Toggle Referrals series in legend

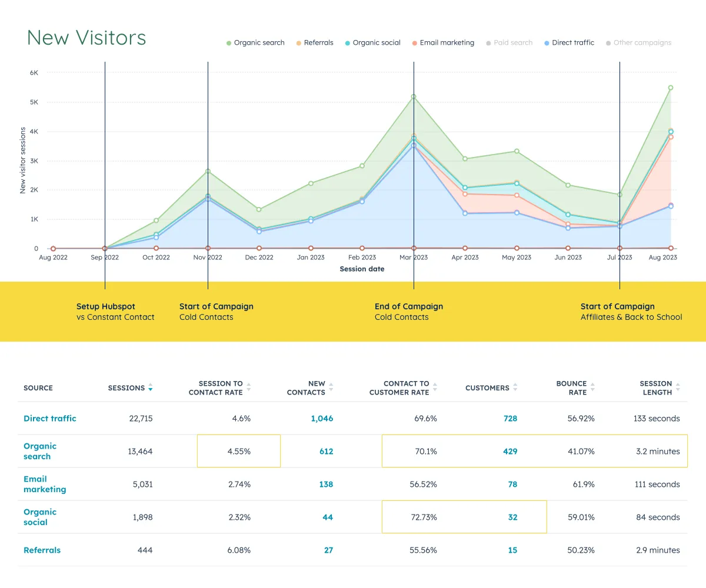(x=315, y=43)
